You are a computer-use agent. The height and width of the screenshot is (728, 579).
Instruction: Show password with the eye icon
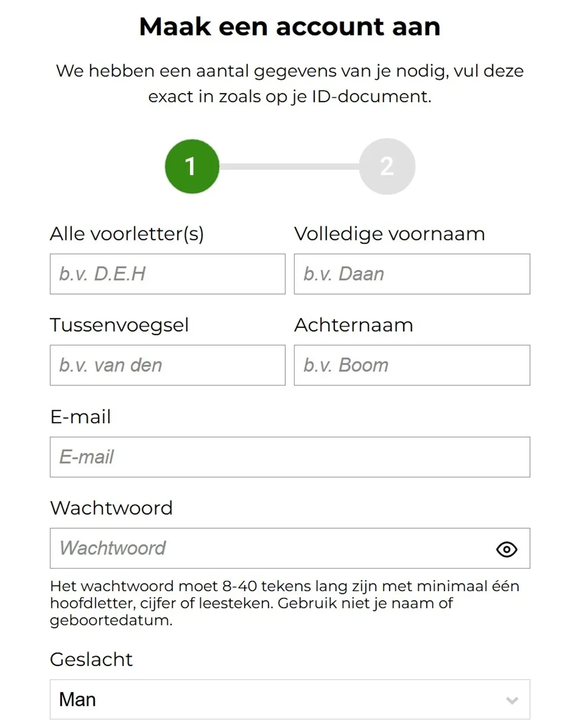click(x=506, y=549)
